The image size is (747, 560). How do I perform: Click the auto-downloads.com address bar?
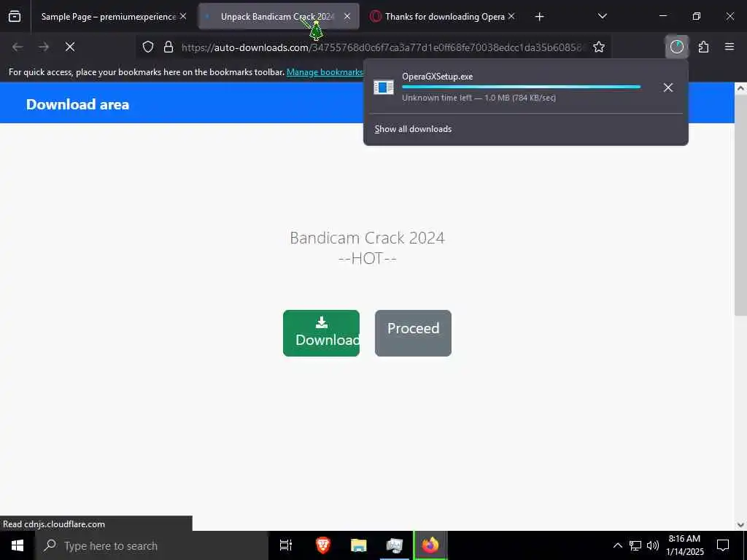point(383,47)
